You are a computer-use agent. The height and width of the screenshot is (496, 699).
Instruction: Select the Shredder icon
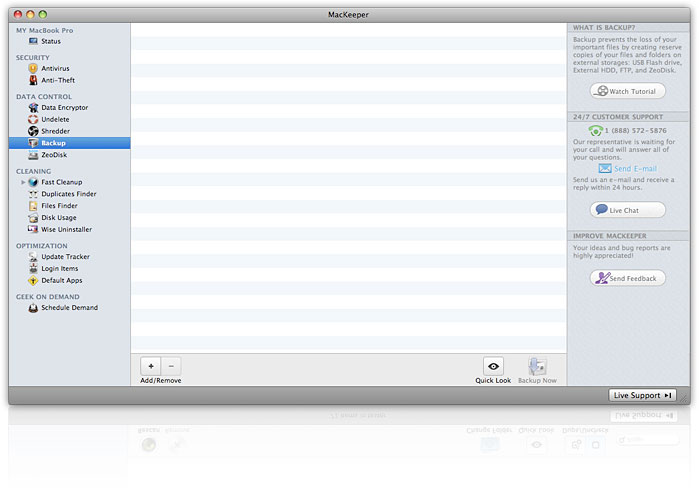(x=33, y=131)
